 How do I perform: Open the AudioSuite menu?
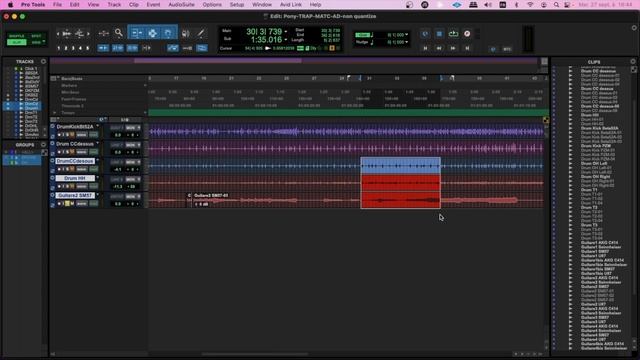click(x=181, y=5)
